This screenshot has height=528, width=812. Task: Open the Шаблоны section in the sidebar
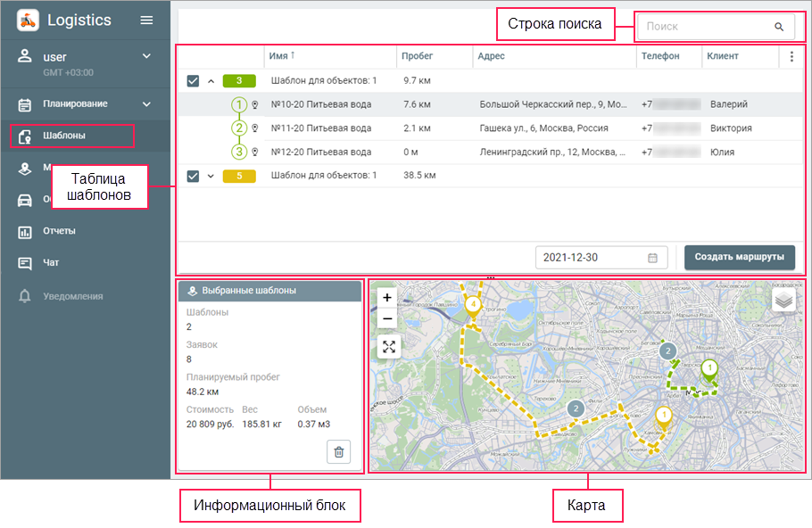point(64,136)
